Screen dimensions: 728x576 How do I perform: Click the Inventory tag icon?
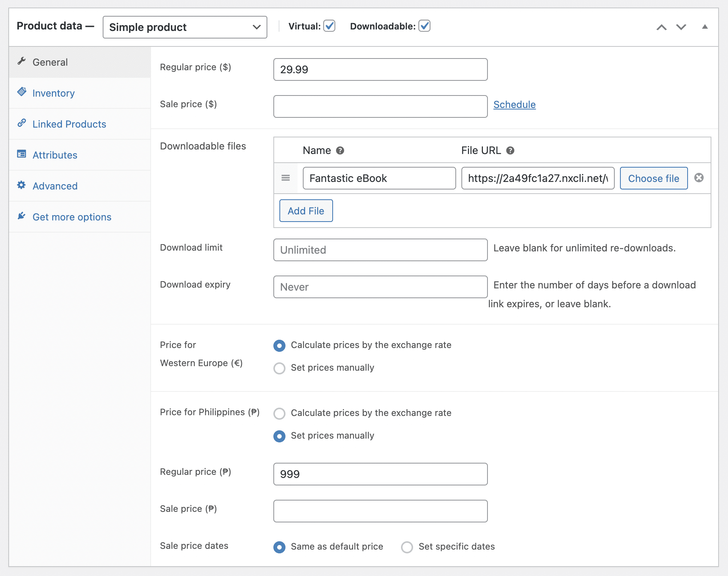22,92
